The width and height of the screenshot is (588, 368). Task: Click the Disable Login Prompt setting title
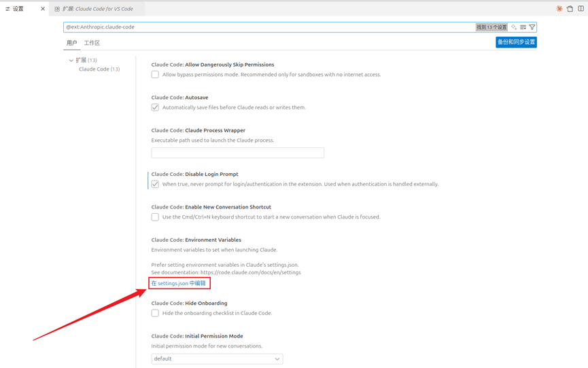click(x=194, y=174)
